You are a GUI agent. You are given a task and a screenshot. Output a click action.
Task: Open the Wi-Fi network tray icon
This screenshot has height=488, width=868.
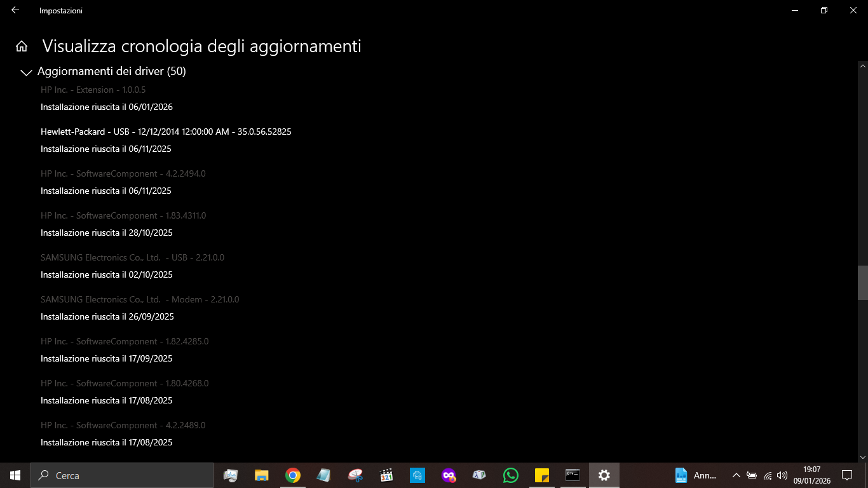768,475
